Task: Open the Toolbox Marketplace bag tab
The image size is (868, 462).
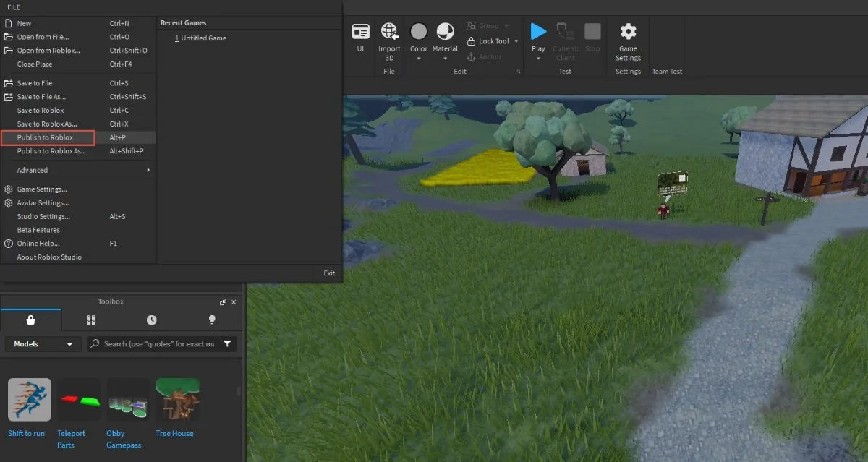Action: 30,320
